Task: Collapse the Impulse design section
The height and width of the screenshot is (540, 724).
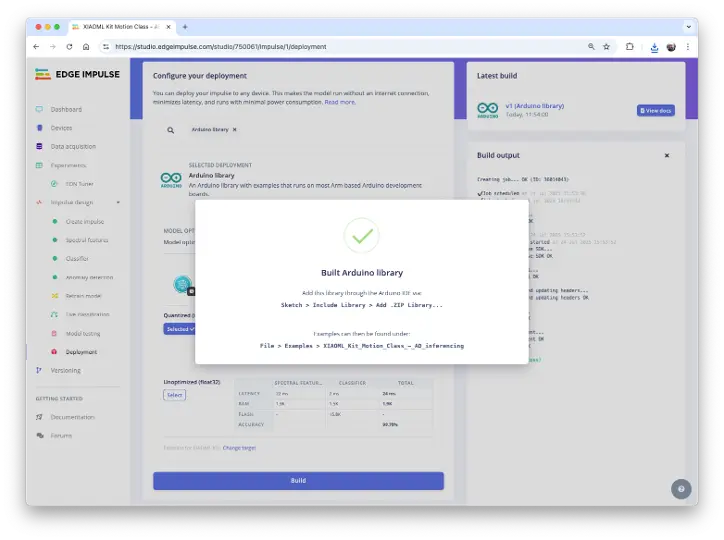Action: [118, 202]
